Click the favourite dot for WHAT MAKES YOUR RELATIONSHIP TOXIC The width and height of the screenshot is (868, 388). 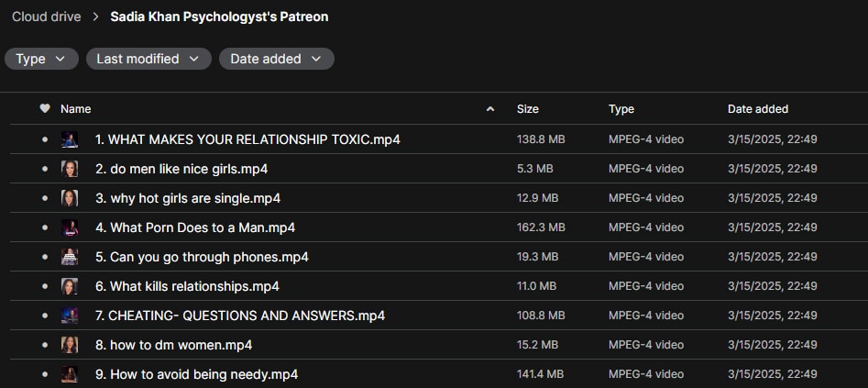click(45, 139)
